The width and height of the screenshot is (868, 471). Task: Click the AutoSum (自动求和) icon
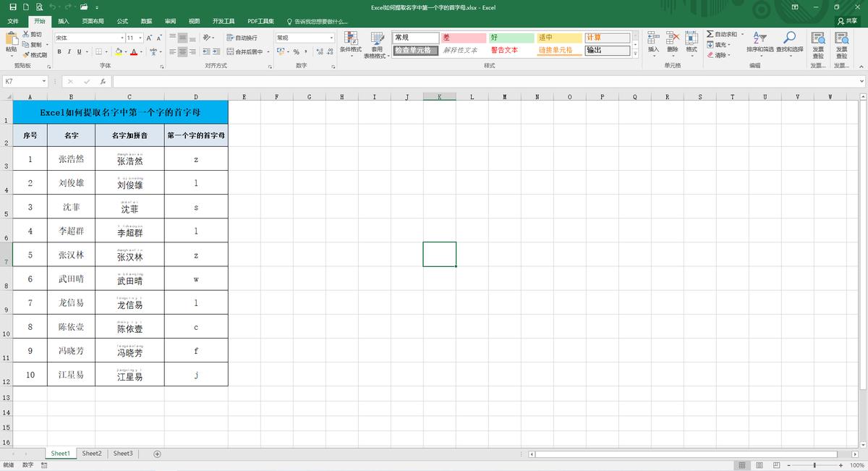pos(710,34)
